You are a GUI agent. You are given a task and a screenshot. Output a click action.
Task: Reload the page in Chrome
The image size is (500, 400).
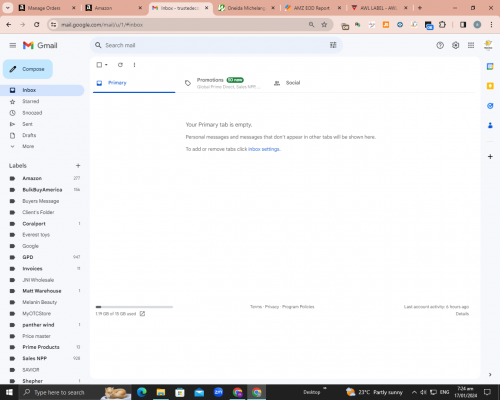point(37,24)
